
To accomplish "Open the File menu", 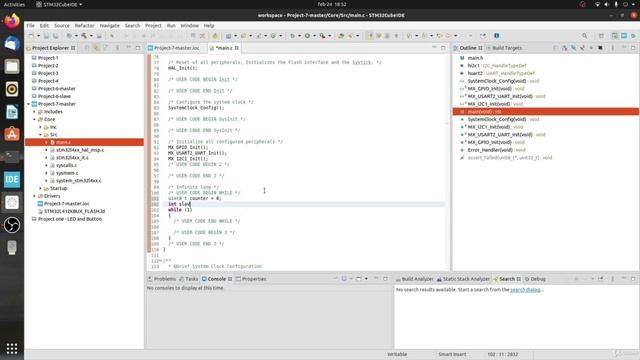I will (x=31, y=25).
